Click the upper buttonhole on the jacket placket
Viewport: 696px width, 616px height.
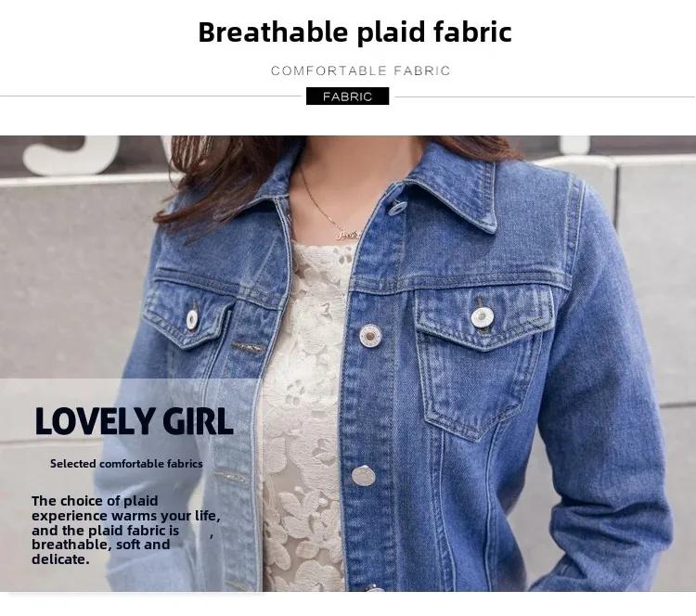click(248, 348)
